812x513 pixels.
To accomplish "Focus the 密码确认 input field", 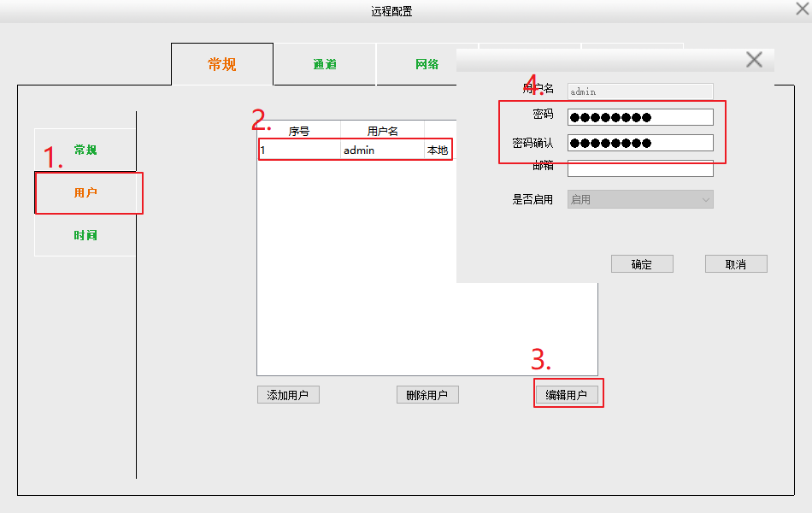I will coord(640,143).
